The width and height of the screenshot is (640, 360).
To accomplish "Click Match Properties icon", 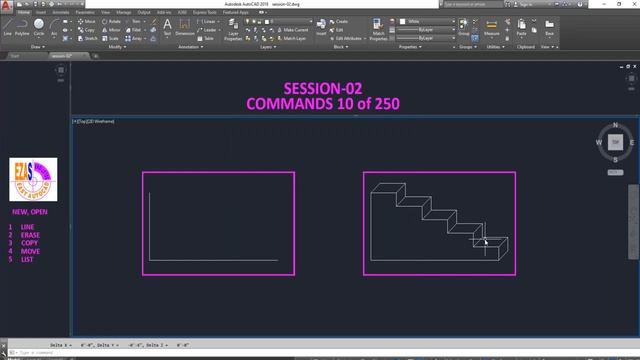I will [378, 29].
